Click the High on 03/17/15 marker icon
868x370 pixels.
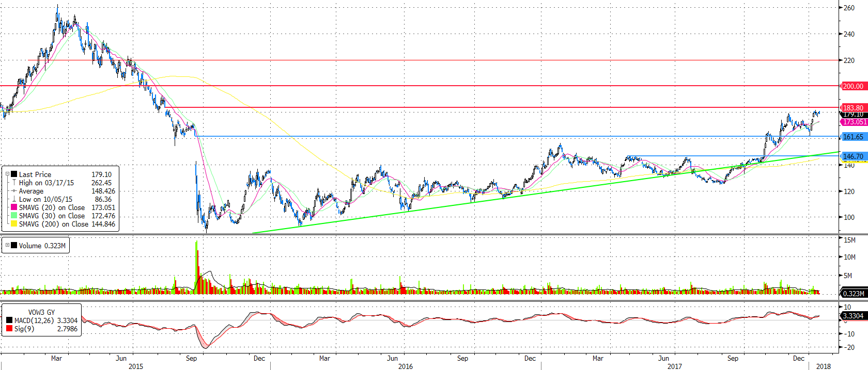click(14, 183)
